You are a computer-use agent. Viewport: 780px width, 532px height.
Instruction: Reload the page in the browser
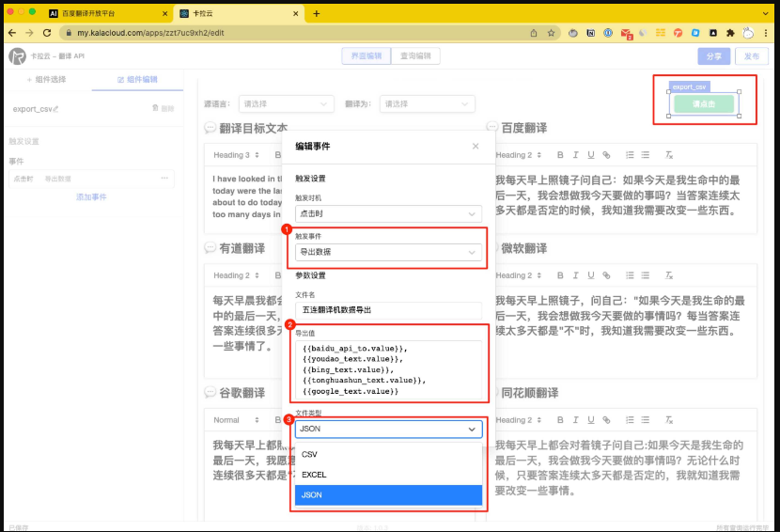(x=47, y=33)
